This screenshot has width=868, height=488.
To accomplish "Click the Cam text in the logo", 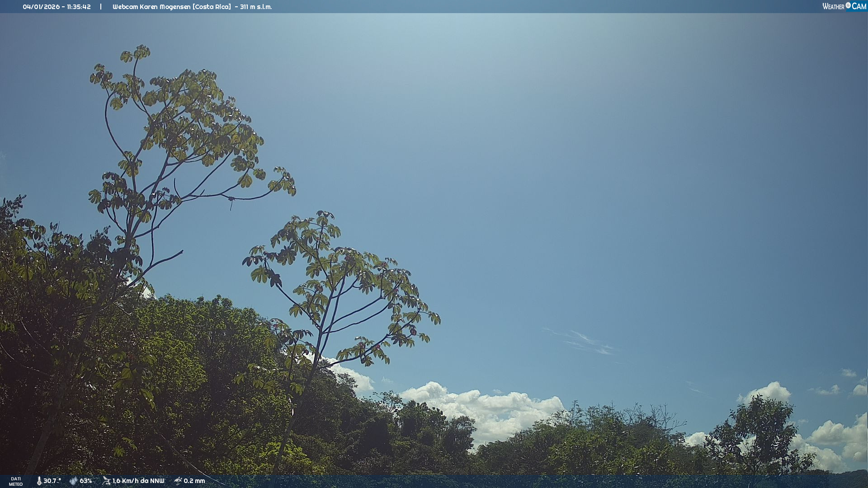I will (x=859, y=6).
